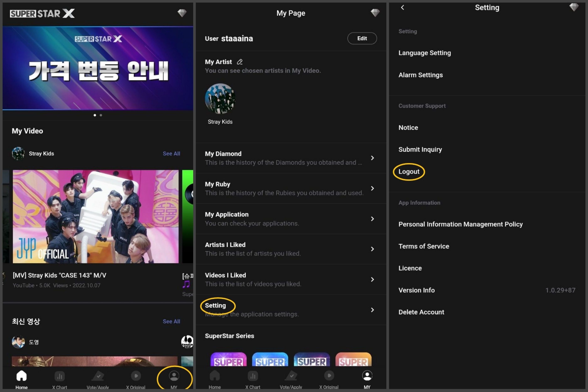Open the Version Info row
This screenshot has width=588, height=392.
point(487,290)
